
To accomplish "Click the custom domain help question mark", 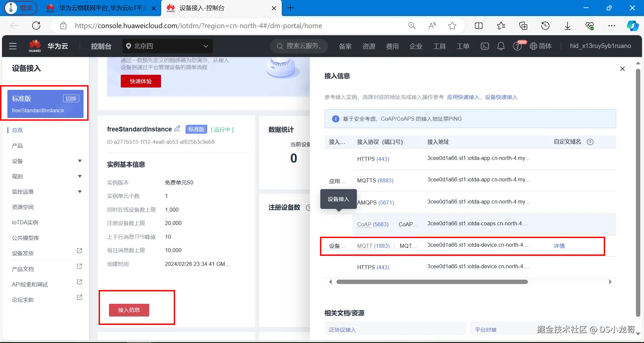I will [590, 142].
